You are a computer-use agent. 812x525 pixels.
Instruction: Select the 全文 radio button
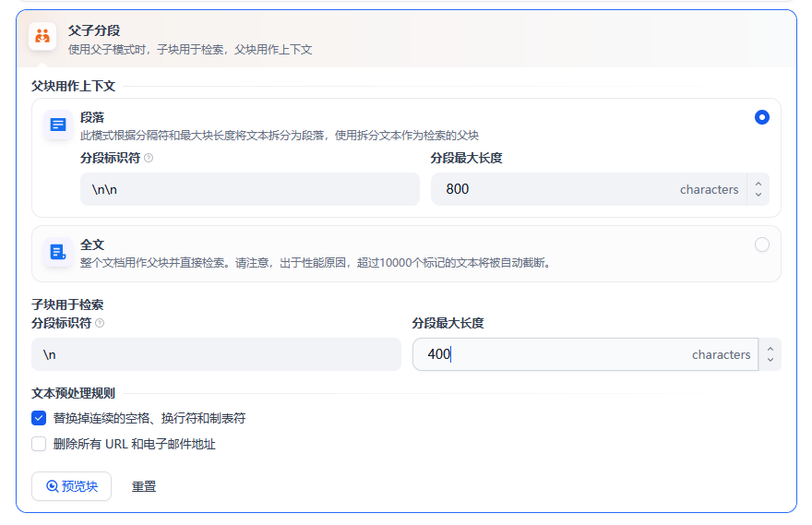(761, 245)
